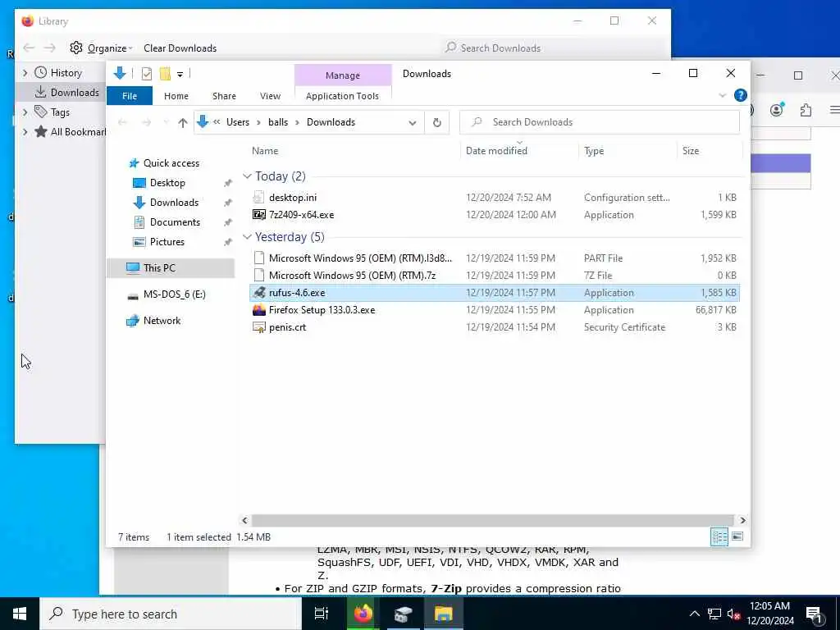Image resolution: width=840 pixels, height=630 pixels.
Task: Select the desktop.ini file
Action: [x=495, y=198]
